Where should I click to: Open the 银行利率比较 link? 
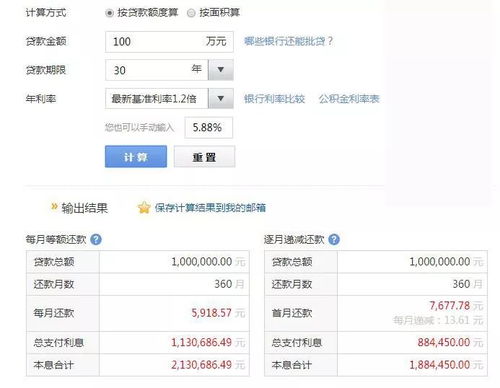pos(274,99)
